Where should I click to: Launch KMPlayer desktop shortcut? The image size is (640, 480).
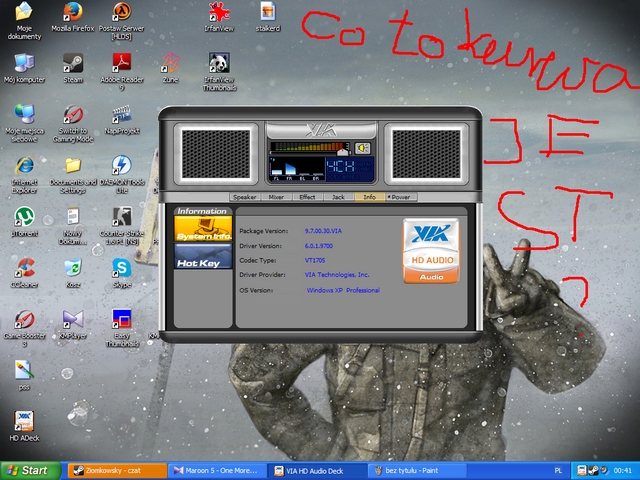pos(73,324)
